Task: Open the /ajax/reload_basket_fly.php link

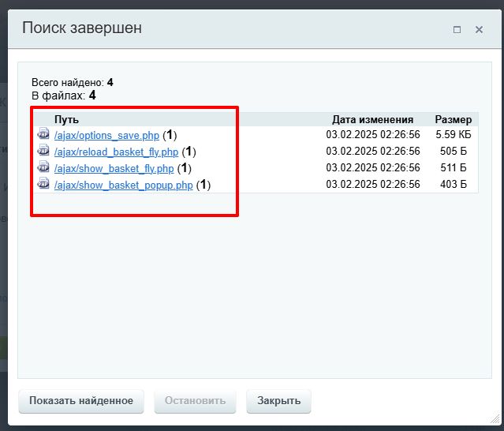Action: (x=116, y=152)
